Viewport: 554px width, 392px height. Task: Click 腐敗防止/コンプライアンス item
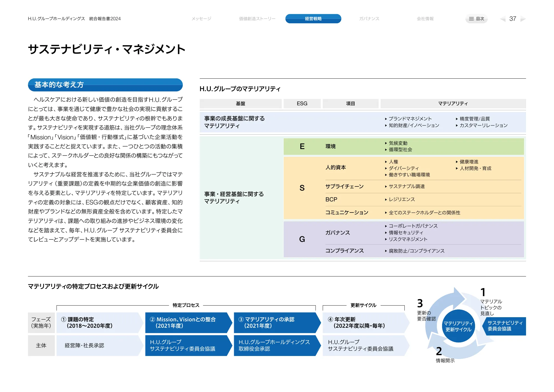coord(415,251)
